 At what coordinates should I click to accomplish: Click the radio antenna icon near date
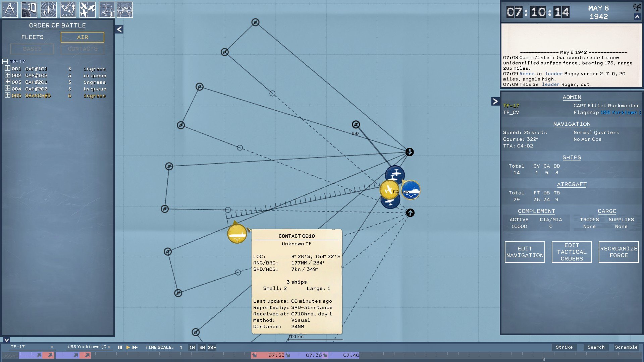click(x=637, y=7)
